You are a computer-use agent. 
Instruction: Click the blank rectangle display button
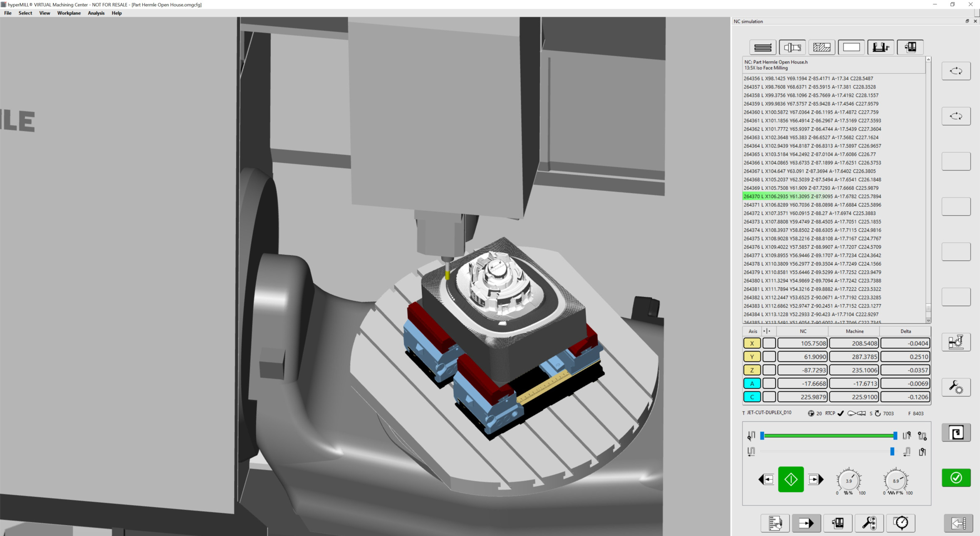coord(851,47)
